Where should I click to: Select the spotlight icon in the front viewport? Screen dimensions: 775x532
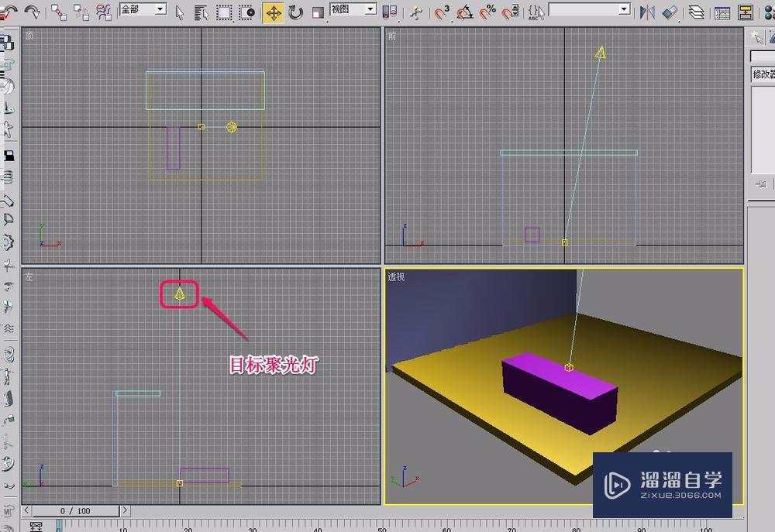(601, 53)
